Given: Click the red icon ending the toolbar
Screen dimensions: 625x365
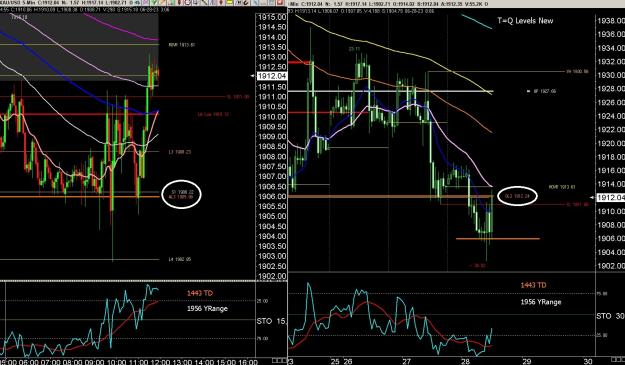Looking at the screenshot, I should 280,2.
